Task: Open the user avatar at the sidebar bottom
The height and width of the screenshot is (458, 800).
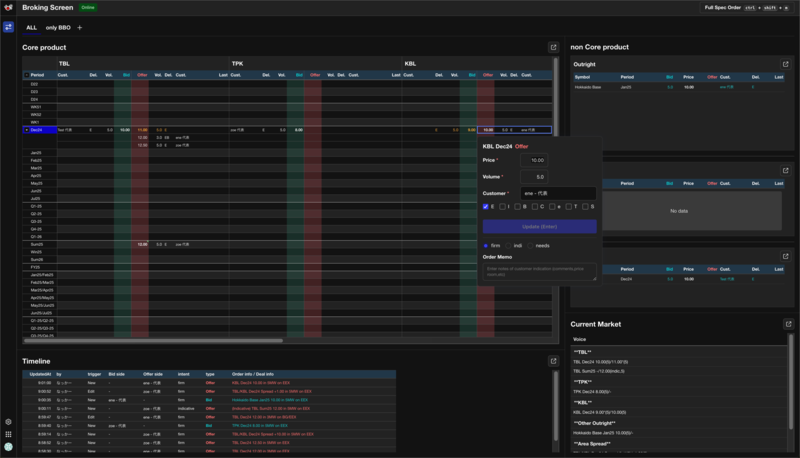Action: pos(8,447)
